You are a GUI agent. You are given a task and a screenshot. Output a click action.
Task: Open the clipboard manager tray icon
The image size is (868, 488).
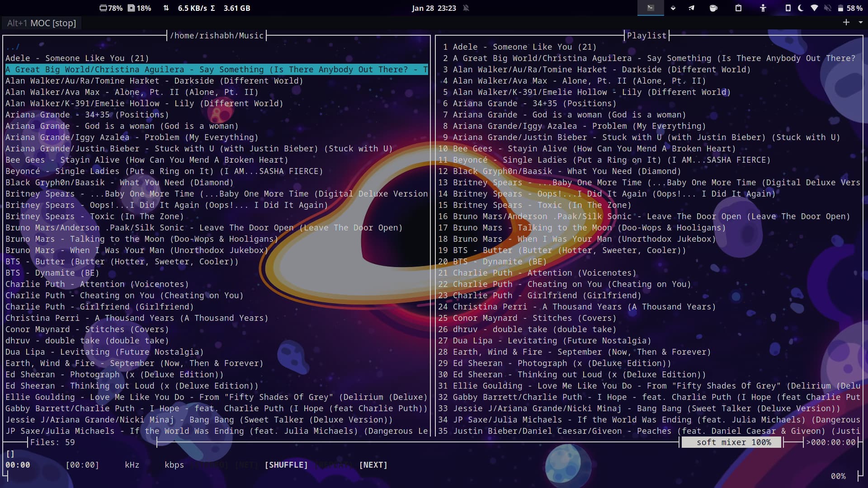(x=738, y=8)
